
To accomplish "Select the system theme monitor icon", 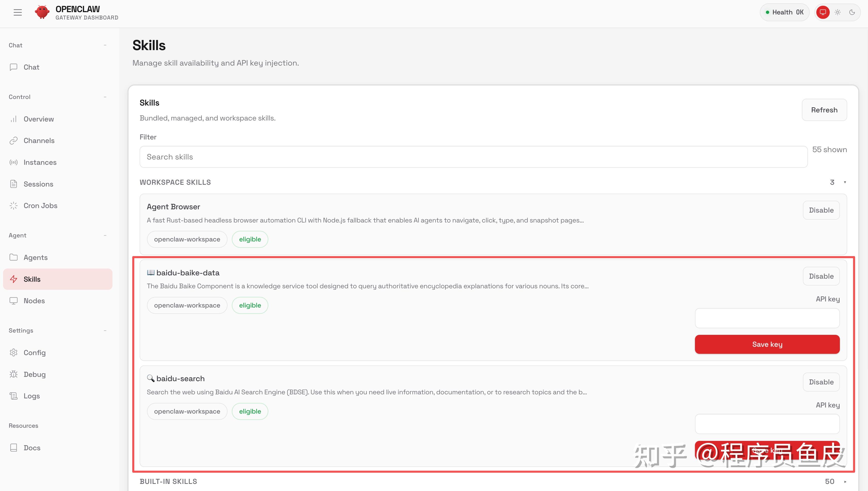I will click(x=823, y=12).
